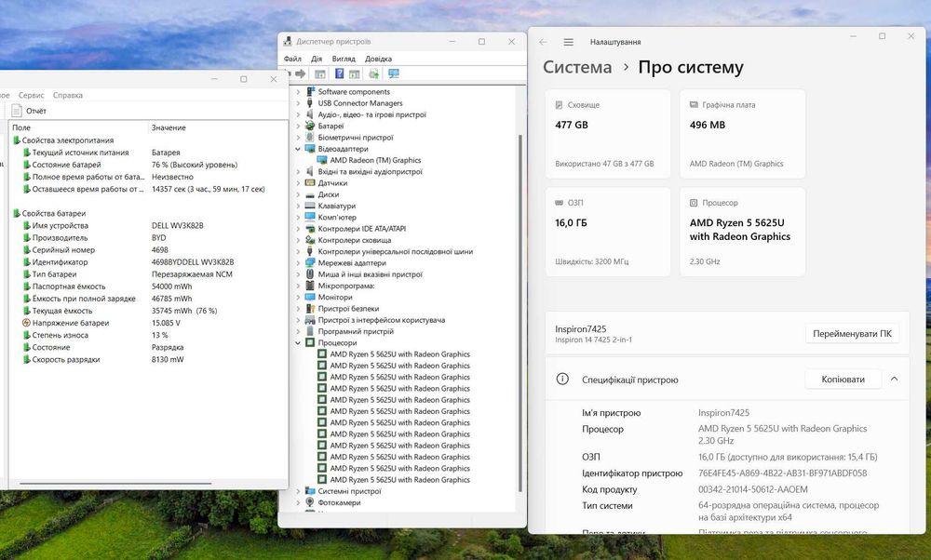
Task: Click the Батареї category icon
Action: click(309, 126)
